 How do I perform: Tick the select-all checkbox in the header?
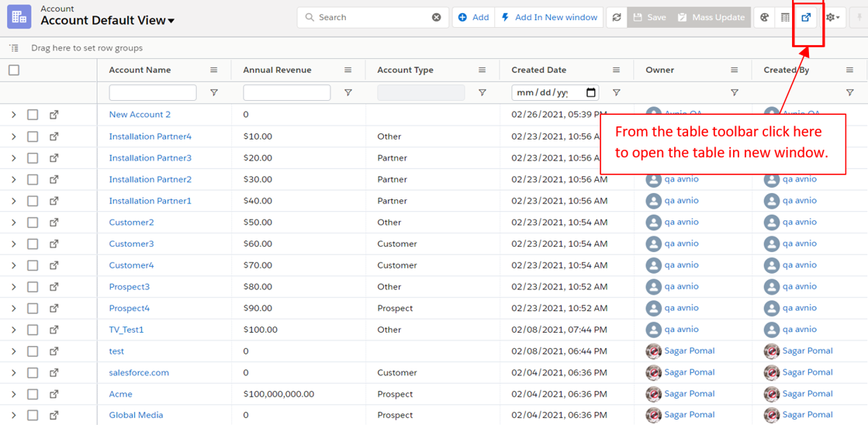pyautogui.click(x=14, y=70)
